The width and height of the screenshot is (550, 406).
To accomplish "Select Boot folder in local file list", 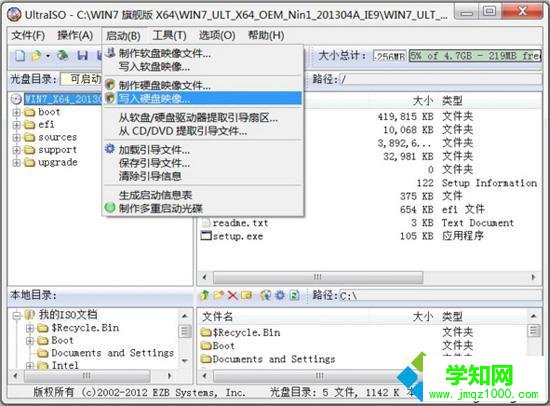I will [x=223, y=346].
